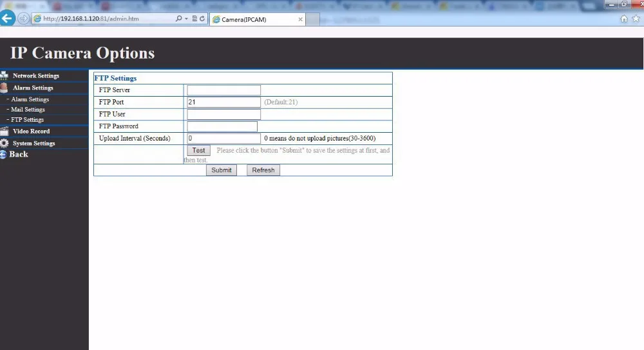Image resolution: width=644 pixels, height=350 pixels.
Task: Click the search magnifier icon in address bar
Action: pos(178,19)
